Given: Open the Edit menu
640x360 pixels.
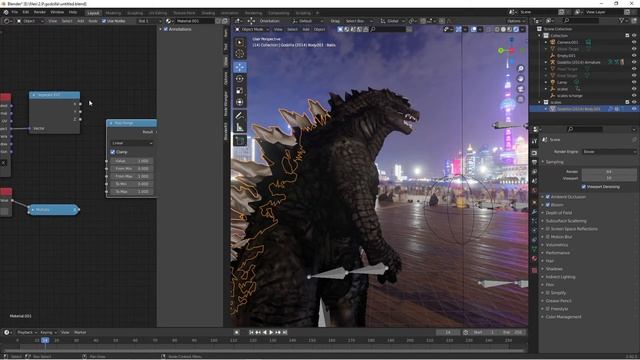Looking at the screenshot, I should pyautogui.click(x=26, y=12).
